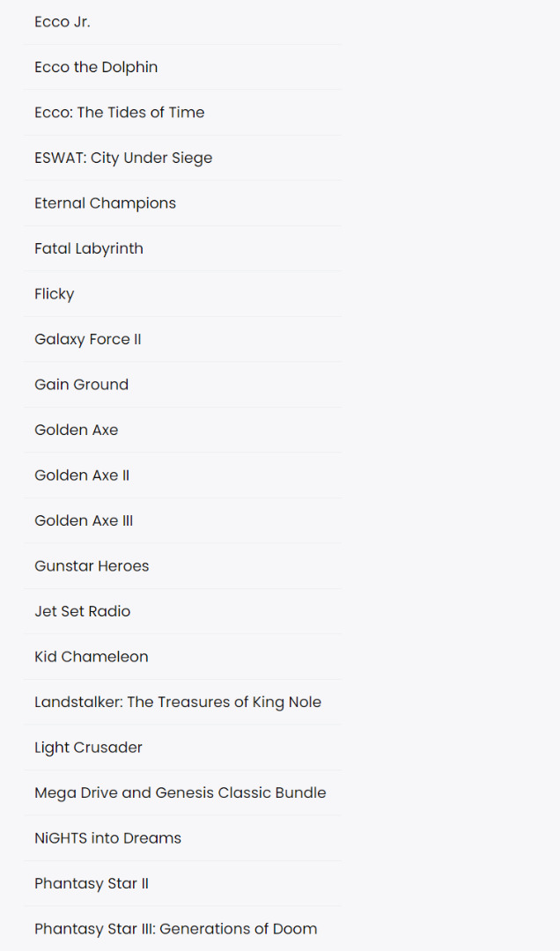Click the first Golden Axe title
The width and height of the screenshot is (560, 951).
coord(76,430)
